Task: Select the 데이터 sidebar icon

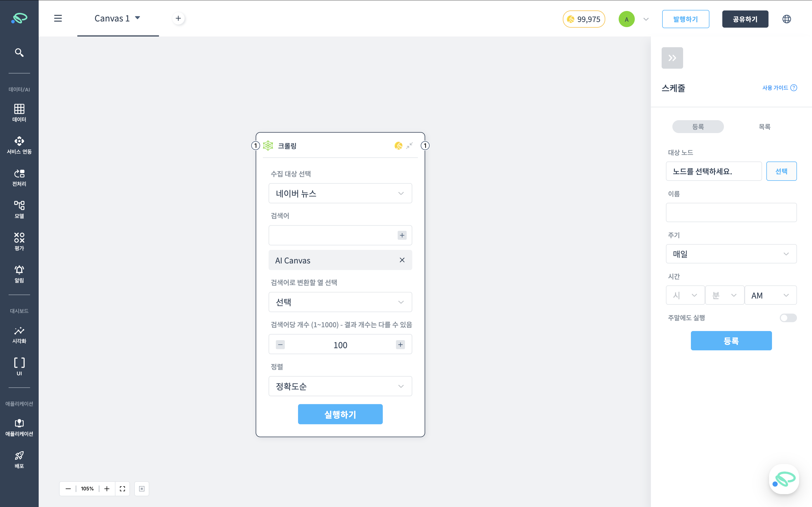Action: (x=19, y=112)
